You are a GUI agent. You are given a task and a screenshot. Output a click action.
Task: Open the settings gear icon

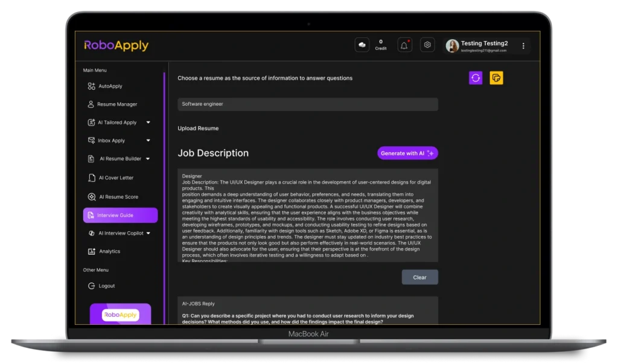coord(427,45)
